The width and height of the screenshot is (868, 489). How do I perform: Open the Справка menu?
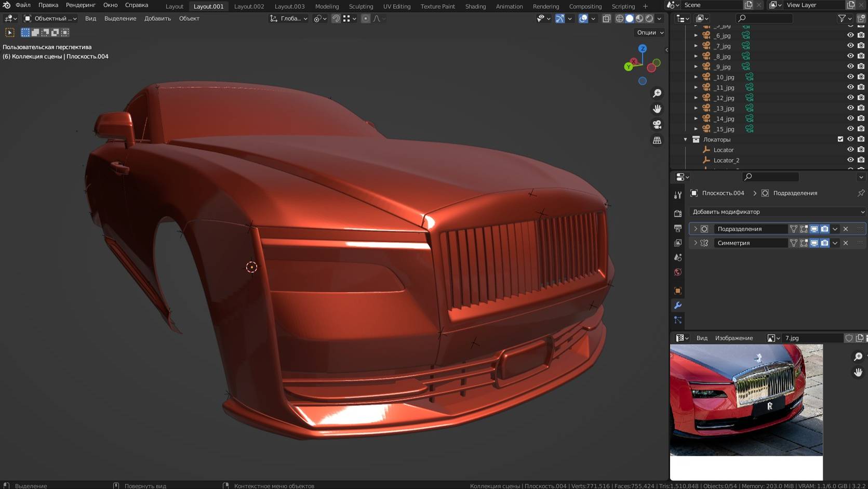click(x=137, y=5)
